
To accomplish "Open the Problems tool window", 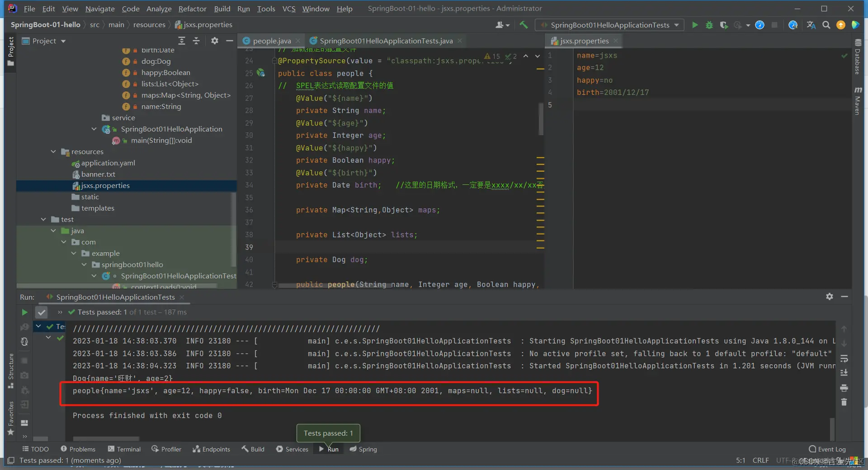I will point(78,449).
